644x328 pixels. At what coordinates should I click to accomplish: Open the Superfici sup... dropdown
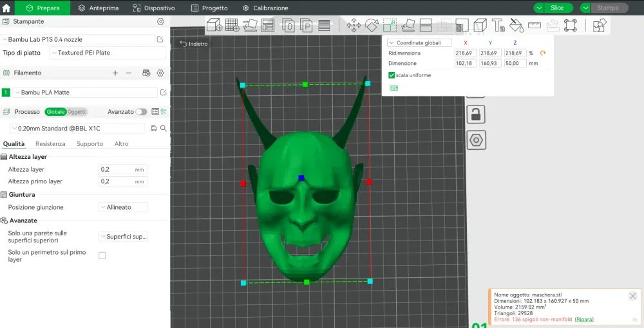point(122,237)
